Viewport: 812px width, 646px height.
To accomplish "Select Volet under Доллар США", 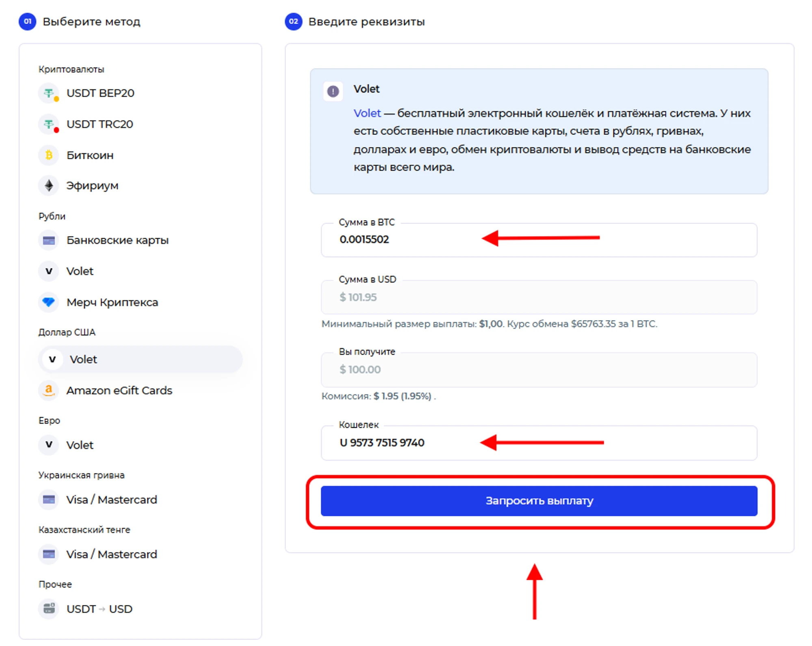I will (83, 360).
